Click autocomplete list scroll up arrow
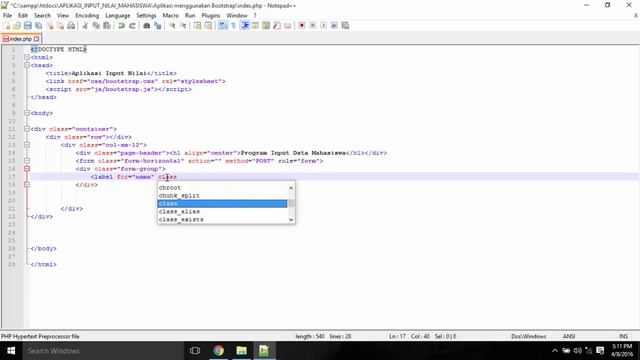This screenshot has width=640, height=360. [x=291, y=188]
